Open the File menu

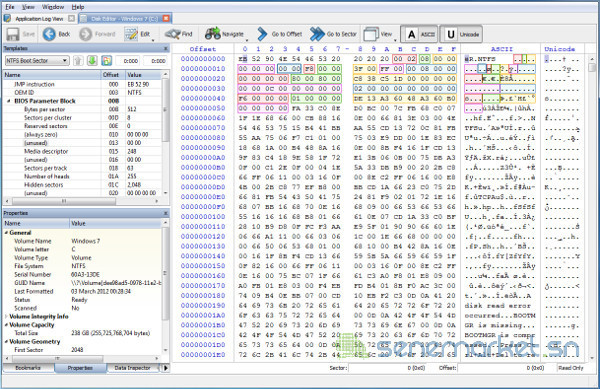coord(10,7)
